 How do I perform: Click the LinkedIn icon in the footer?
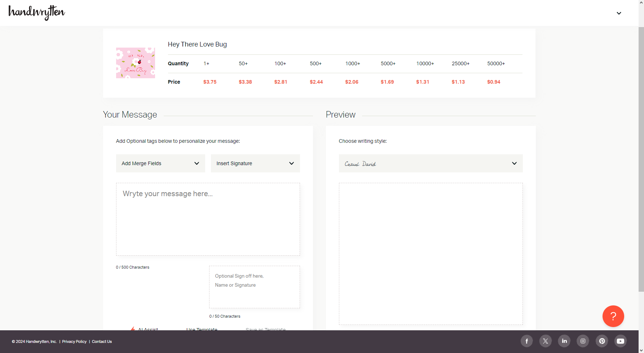coord(564,341)
